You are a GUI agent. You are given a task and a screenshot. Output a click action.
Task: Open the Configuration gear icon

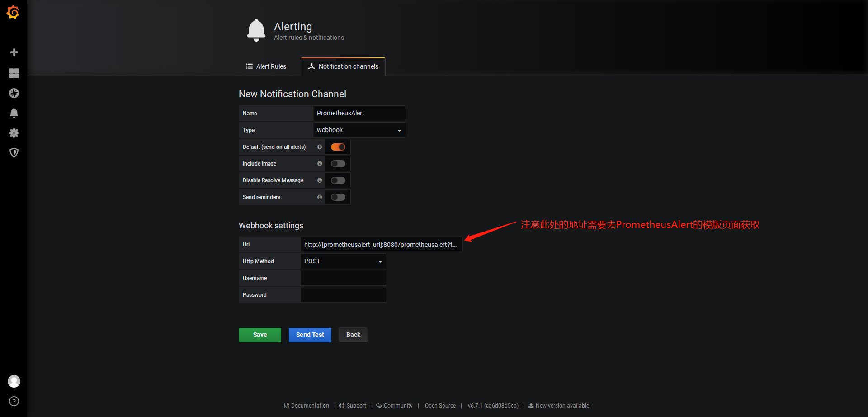14,133
